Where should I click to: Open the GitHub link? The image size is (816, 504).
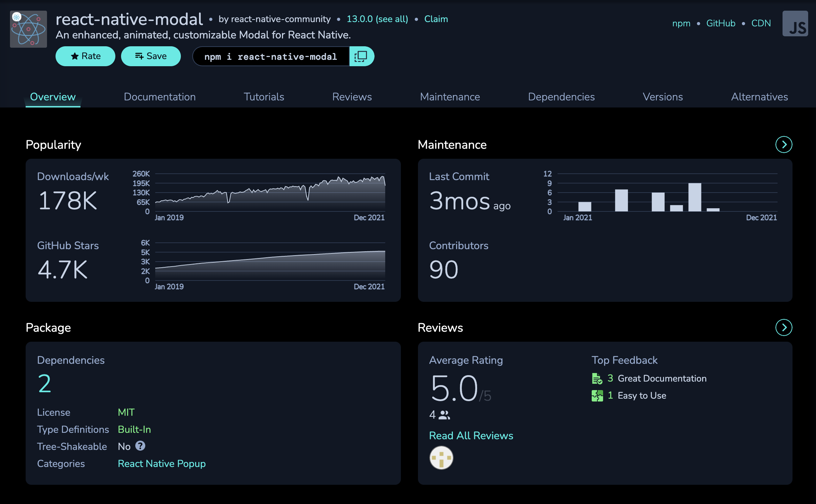[721, 23]
